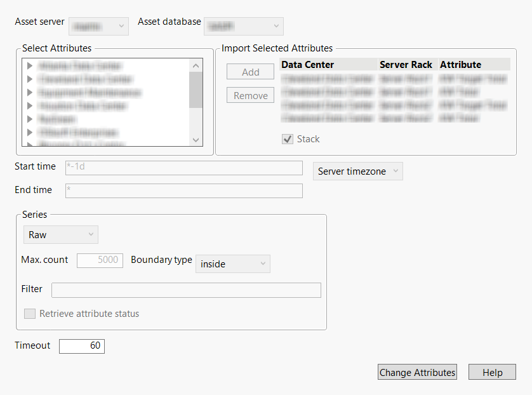532x395 pixels.
Task: Click inside the End time field
Action: [183, 191]
